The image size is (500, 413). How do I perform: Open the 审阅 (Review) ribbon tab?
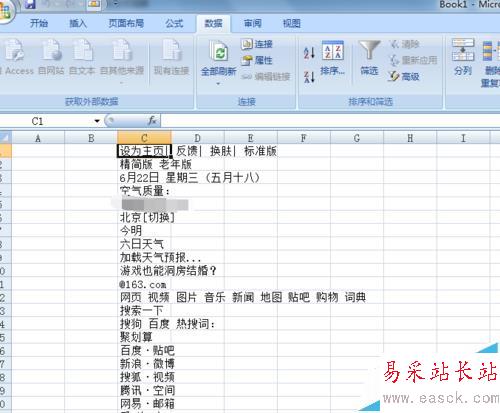(x=252, y=23)
